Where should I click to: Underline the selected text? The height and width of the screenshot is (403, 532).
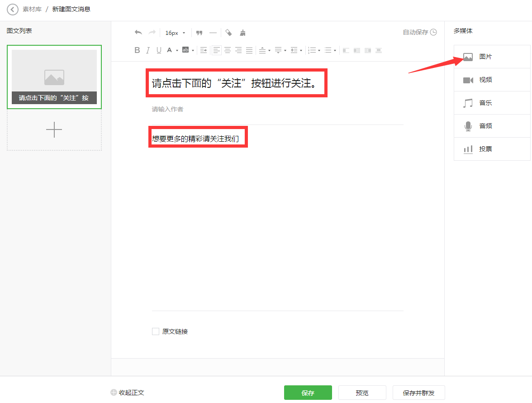click(x=159, y=50)
